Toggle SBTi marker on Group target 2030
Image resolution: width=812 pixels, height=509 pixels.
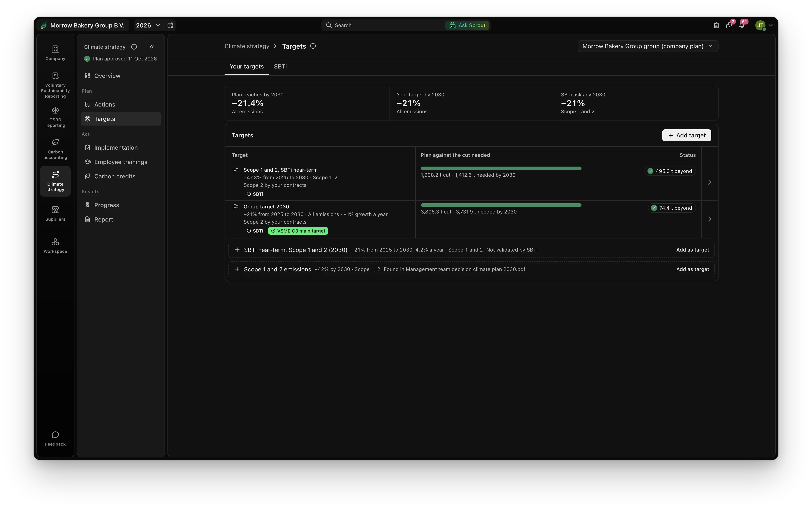click(255, 231)
